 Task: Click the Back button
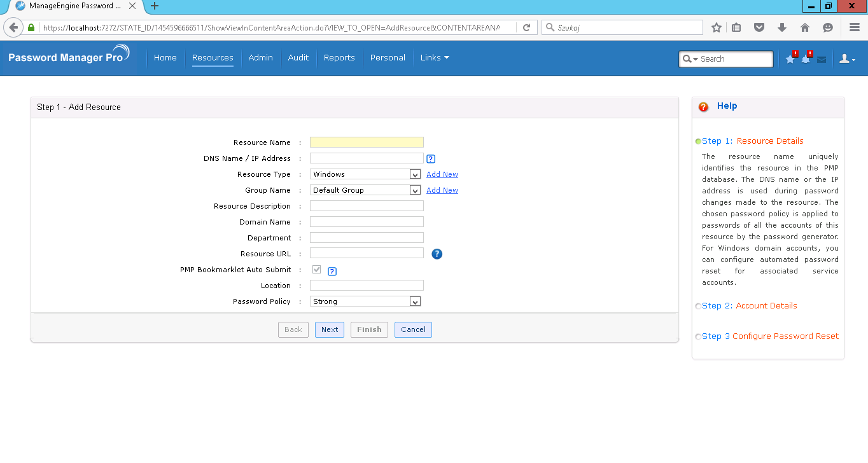293,329
